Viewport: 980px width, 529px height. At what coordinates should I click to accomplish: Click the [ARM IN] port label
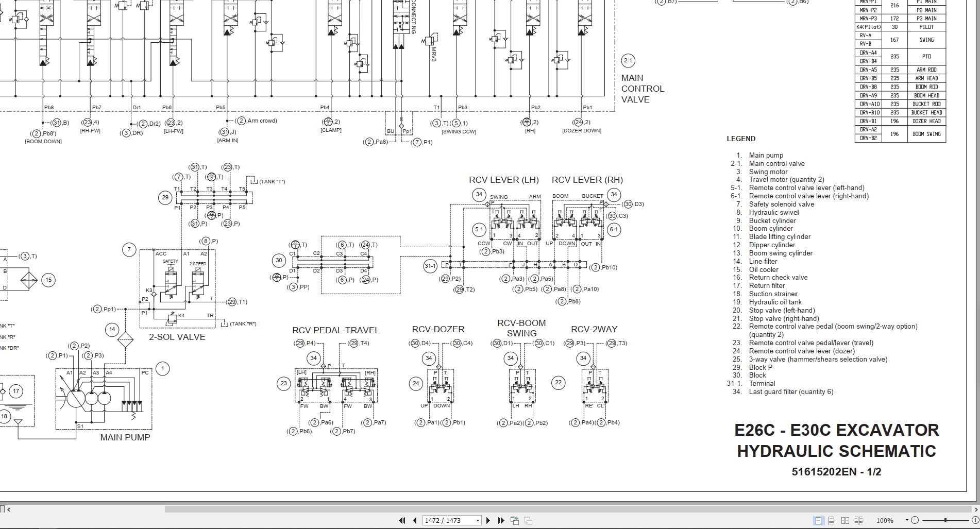[x=228, y=140]
